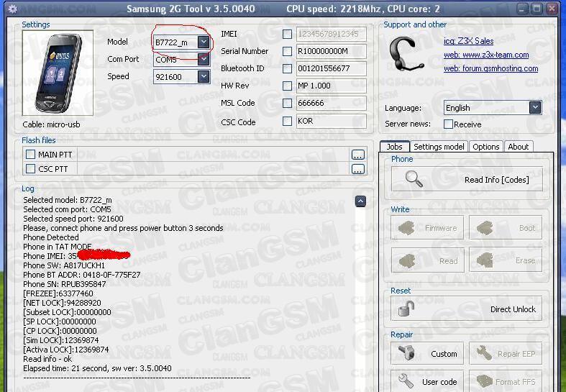Click the Repair EEP wrench icon
Screen dimensions: 566x392
tap(484, 352)
